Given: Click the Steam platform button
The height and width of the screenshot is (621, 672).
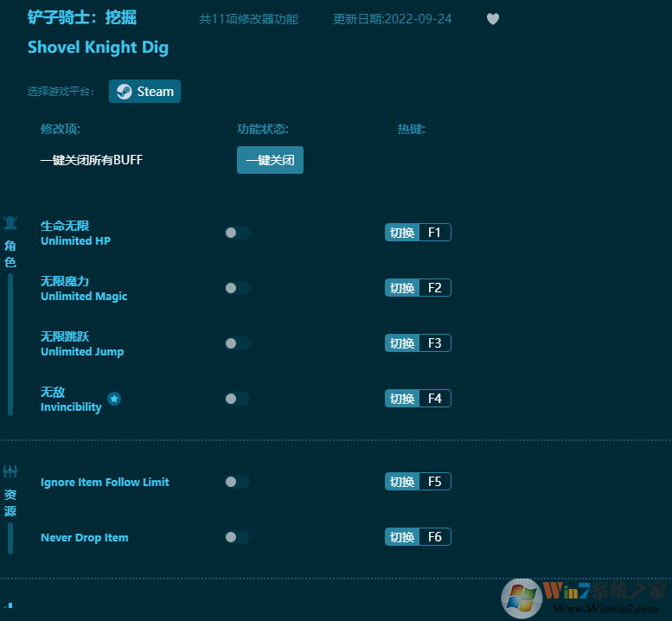Looking at the screenshot, I should [x=144, y=92].
